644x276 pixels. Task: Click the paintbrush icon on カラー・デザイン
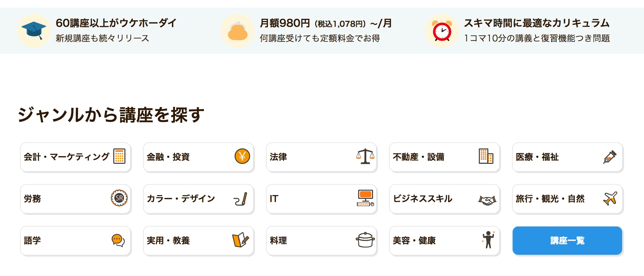click(x=241, y=199)
